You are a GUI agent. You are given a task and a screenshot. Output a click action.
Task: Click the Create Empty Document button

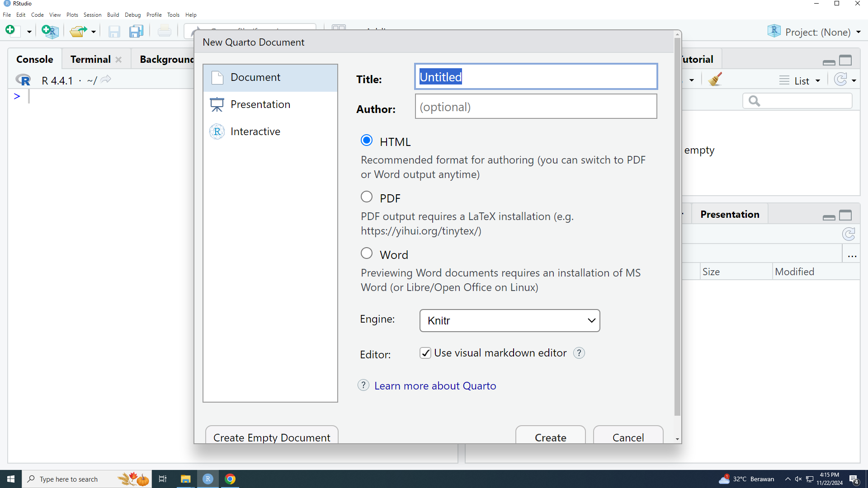tap(272, 436)
